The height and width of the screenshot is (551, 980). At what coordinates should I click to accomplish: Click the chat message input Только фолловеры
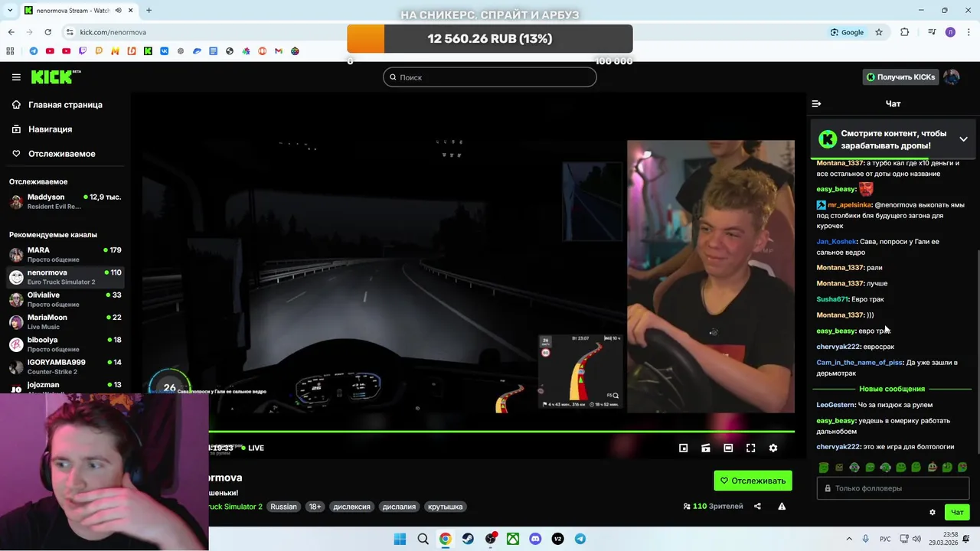893,488
